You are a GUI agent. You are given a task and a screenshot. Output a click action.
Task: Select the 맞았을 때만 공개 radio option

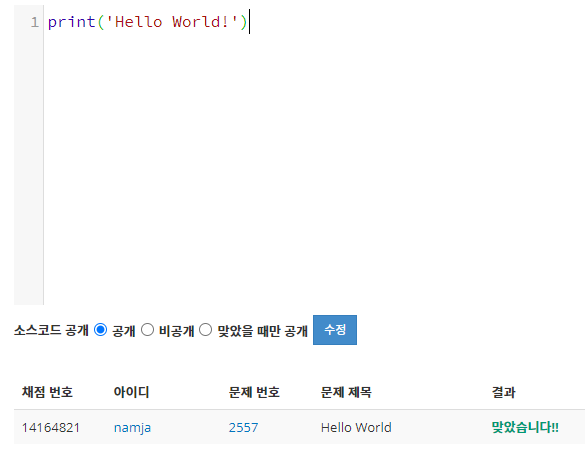point(205,330)
